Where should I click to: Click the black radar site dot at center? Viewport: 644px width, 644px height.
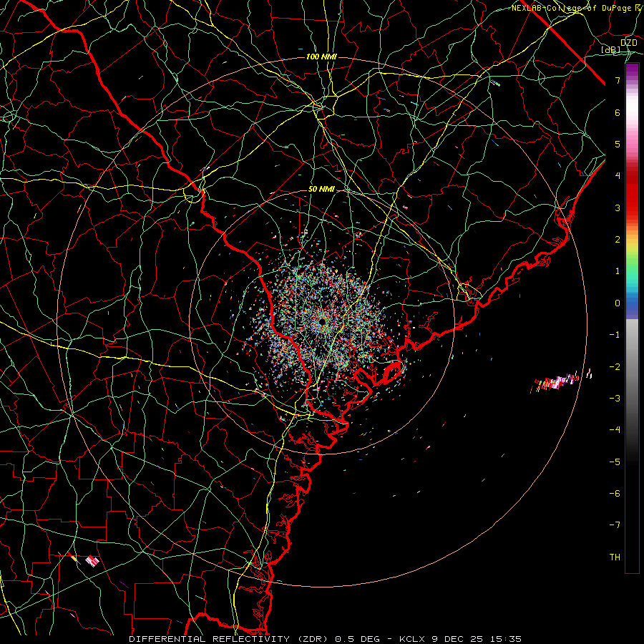[x=322, y=321]
